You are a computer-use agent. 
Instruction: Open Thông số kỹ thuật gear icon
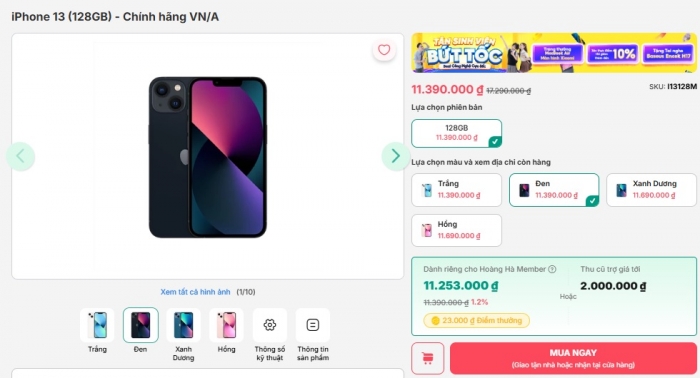tap(270, 325)
